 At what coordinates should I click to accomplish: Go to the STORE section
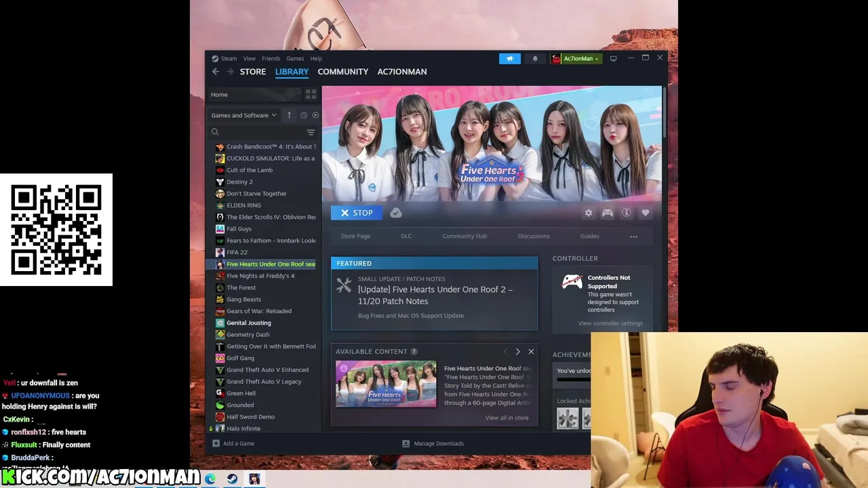pos(253,72)
